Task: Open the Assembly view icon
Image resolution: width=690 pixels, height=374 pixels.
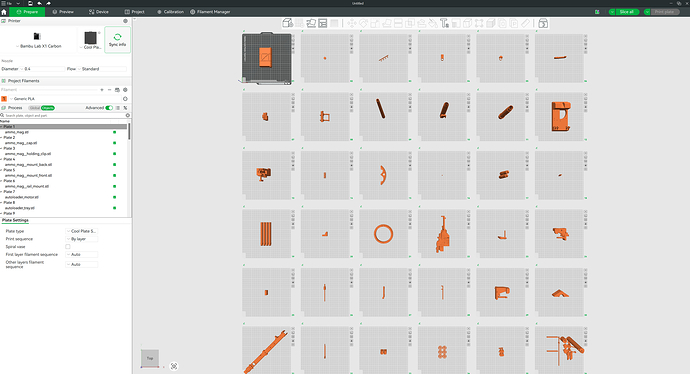Action: coord(543,23)
